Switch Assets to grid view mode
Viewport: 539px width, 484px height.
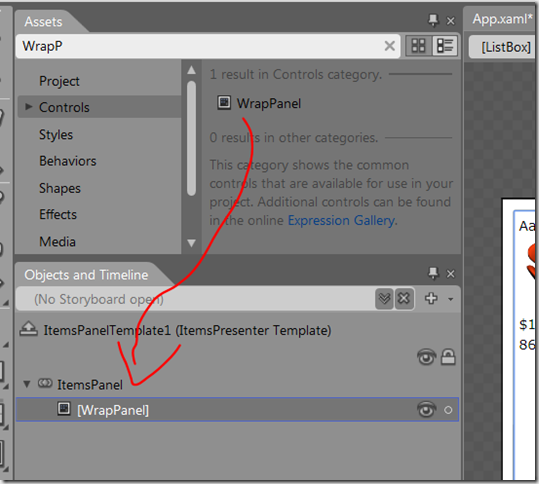click(418, 46)
